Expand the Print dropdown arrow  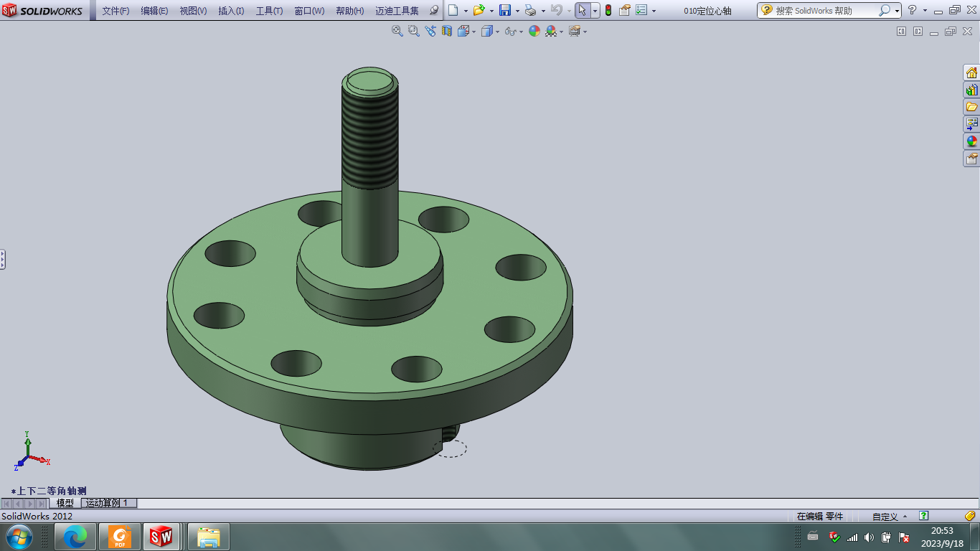click(543, 11)
